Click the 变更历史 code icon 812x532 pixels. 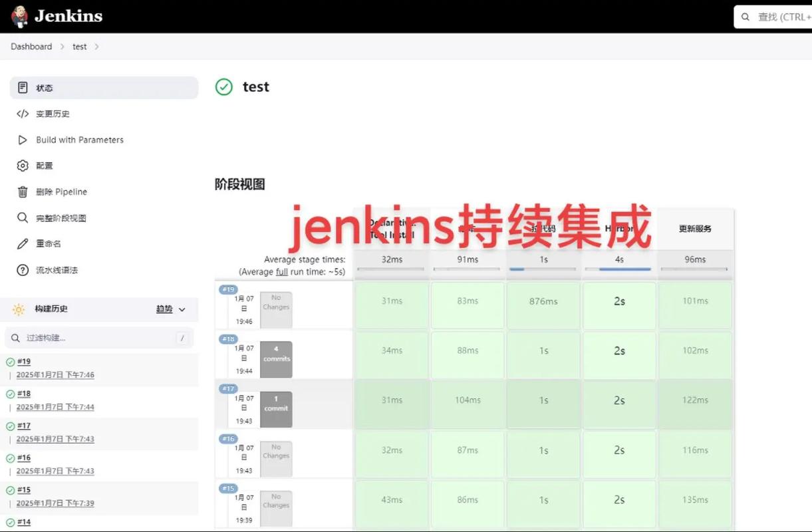click(x=21, y=114)
